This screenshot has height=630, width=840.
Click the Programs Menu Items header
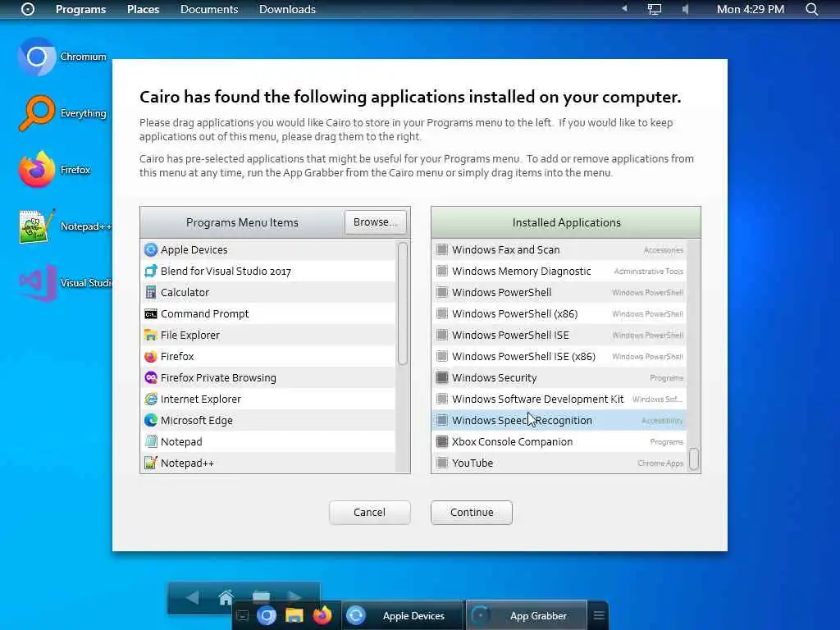(242, 222)
